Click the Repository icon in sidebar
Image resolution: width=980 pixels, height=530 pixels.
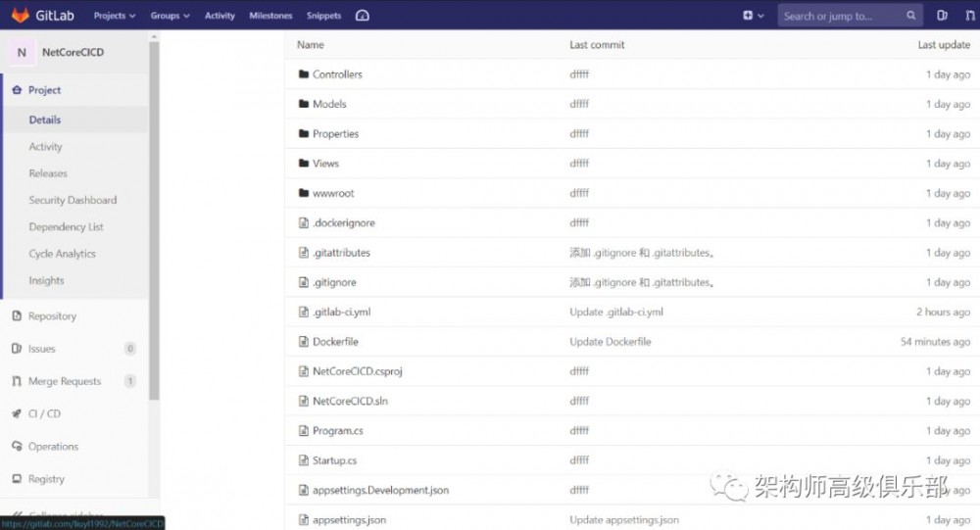coord(17,316)
